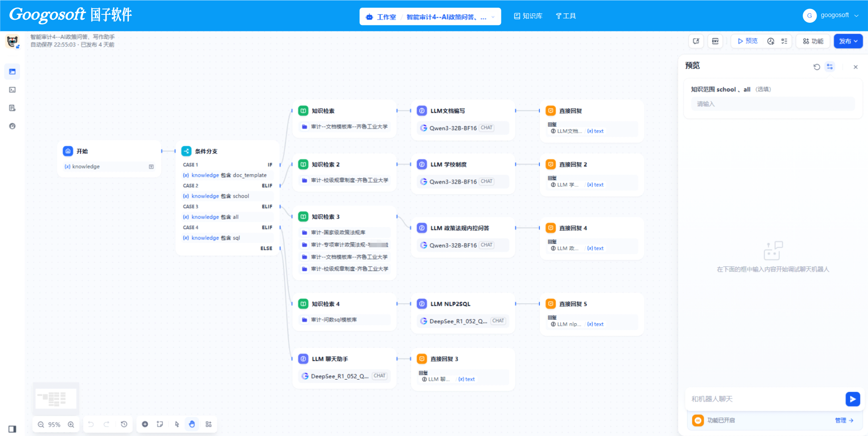Open the ENV environment variables button
Image resolution: width=868 pixels, height=436 pixels.
coord(715,41)
